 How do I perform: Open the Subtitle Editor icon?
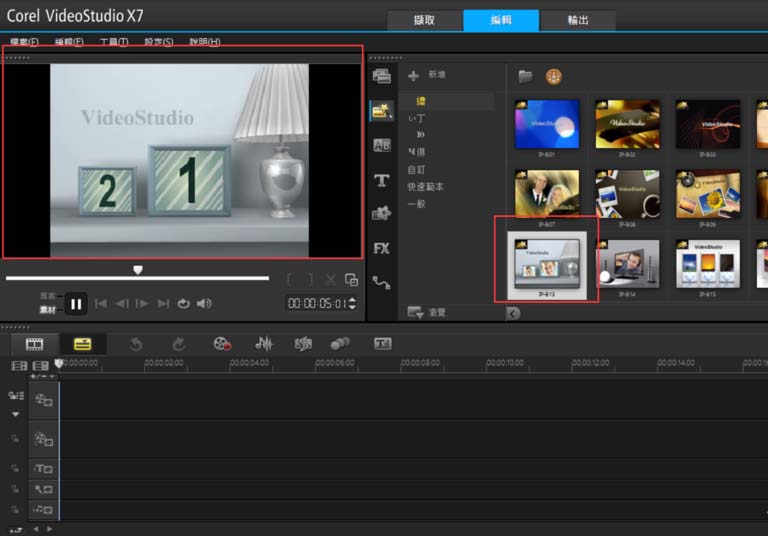click(383, 344)
